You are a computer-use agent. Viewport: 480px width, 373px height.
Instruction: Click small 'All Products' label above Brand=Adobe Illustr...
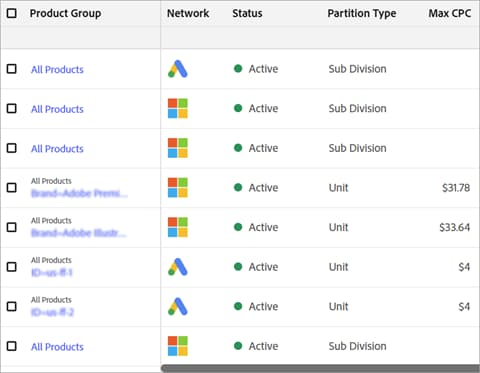point(51,221)
